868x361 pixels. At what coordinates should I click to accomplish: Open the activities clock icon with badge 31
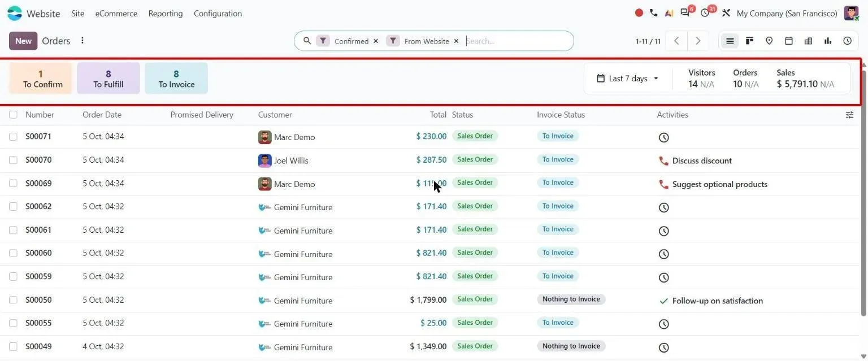[705, 13]
